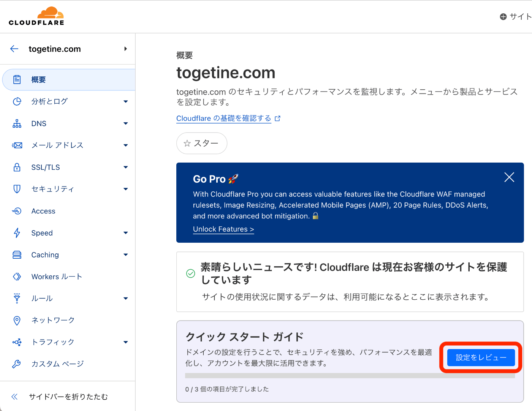Click the external link icon after 基礎を確認する
This screenshot has width=532, height=411.
277,119
